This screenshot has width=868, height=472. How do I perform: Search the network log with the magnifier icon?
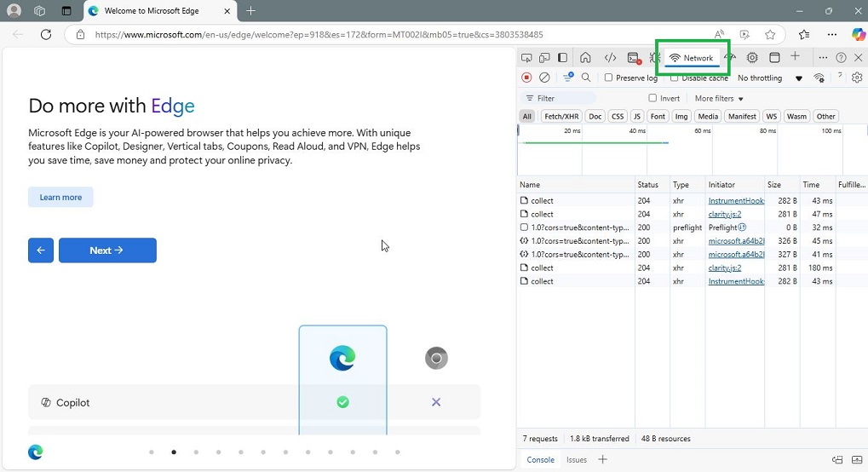586,78
